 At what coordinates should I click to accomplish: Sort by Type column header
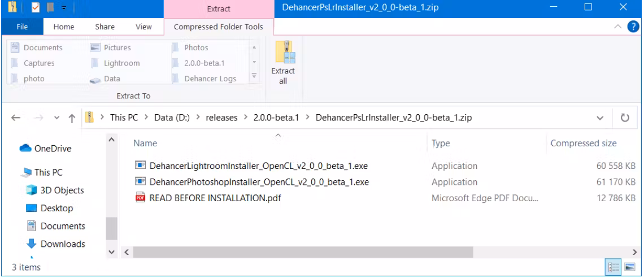tap(441, 144)
